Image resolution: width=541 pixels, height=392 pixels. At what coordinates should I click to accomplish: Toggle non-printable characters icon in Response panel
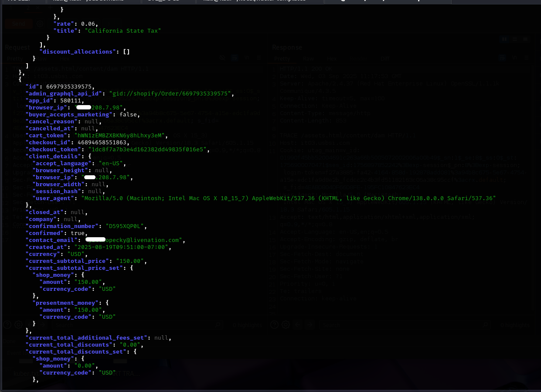(515, 58)
